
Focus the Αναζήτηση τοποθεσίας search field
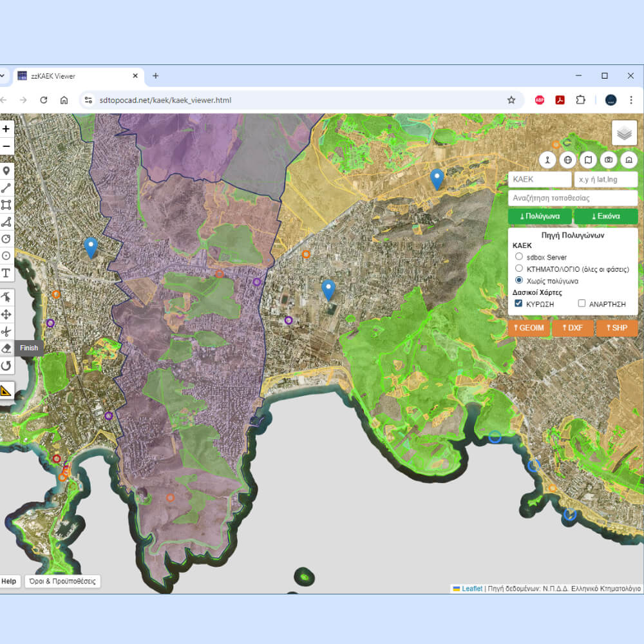573,198
